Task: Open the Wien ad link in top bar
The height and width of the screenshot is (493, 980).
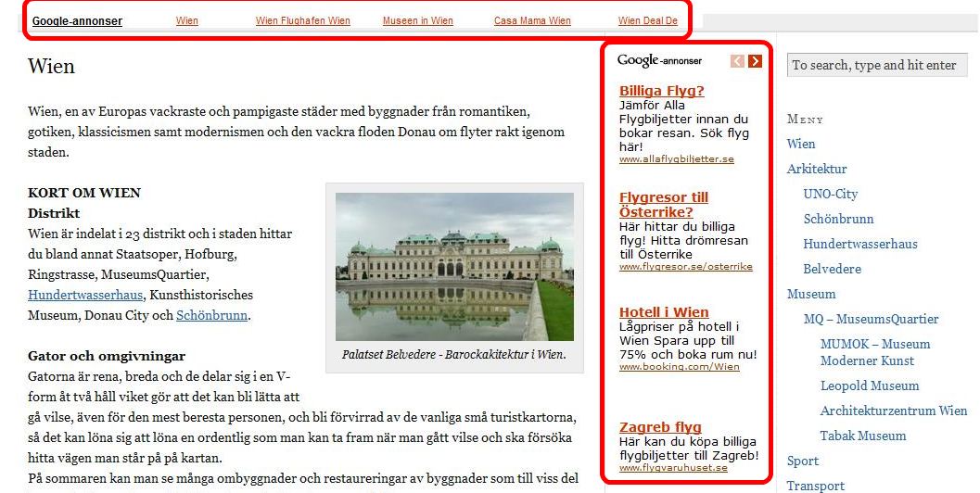Action: tap(187, 20)
